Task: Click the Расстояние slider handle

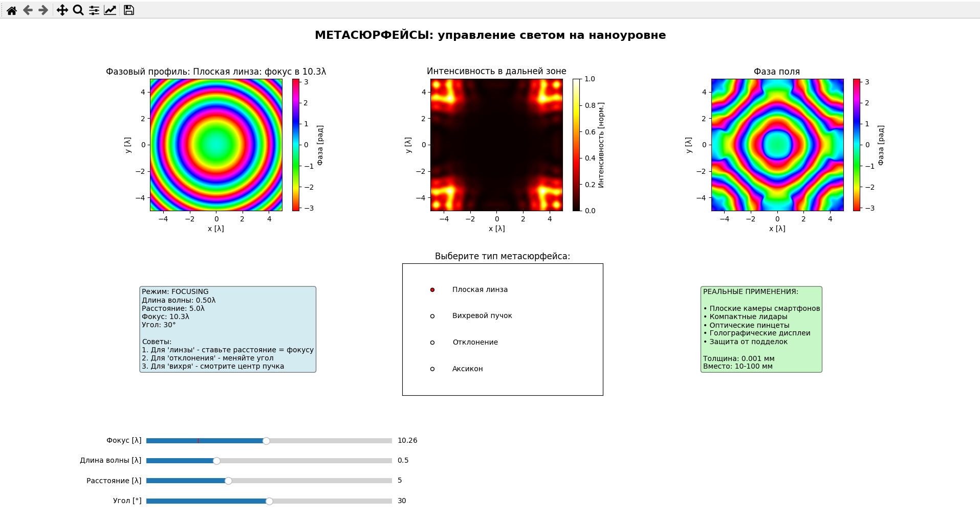Action: coord(228,481)
